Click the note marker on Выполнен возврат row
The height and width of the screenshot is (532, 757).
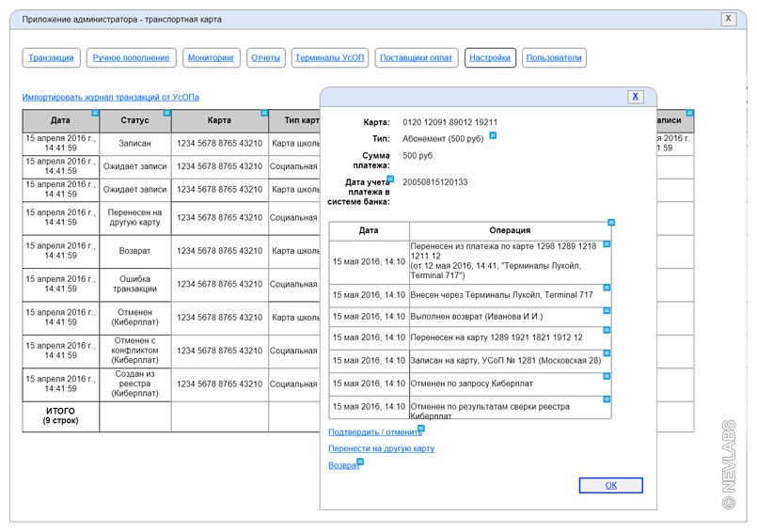coord(607,311)
